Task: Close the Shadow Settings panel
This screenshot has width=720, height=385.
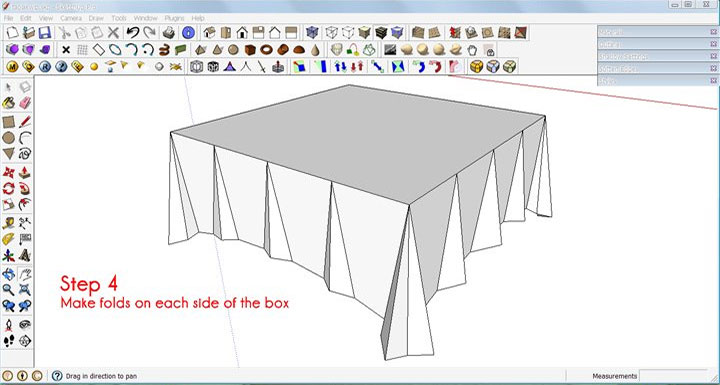Action: [x=713, y=56]
